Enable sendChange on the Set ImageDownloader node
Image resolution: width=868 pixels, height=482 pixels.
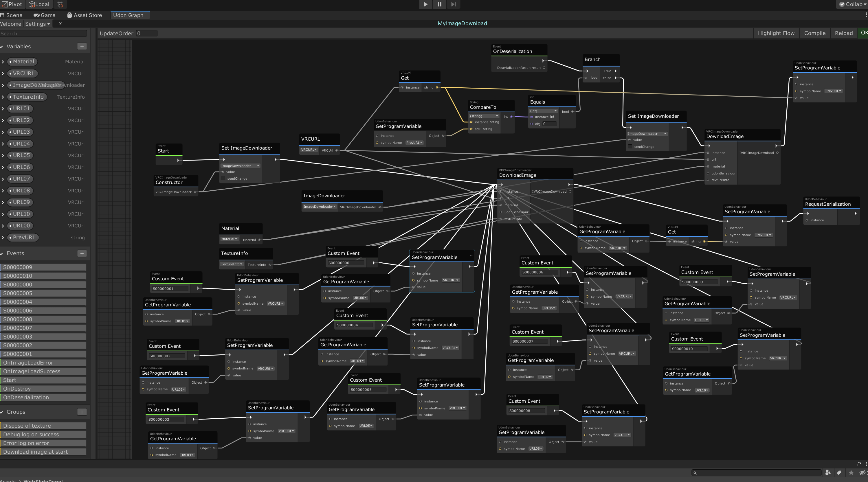tap(223, 179)
